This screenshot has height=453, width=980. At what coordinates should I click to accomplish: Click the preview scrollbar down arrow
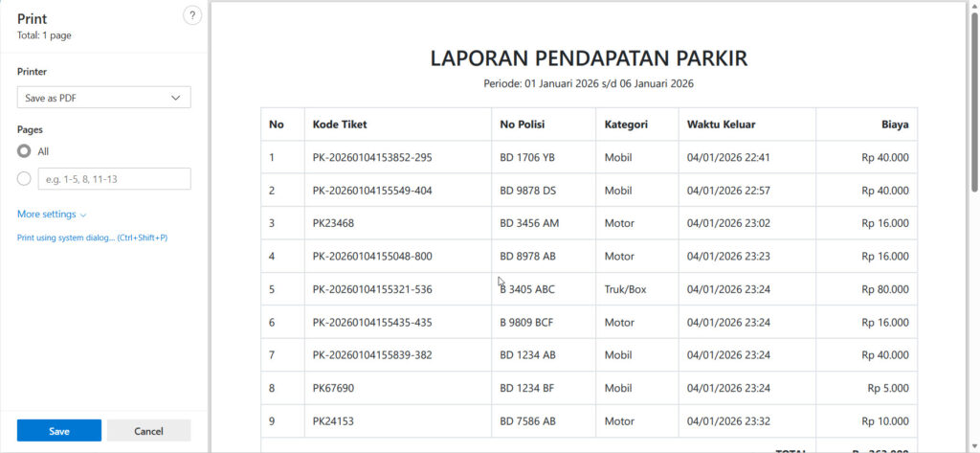[973, 446]
